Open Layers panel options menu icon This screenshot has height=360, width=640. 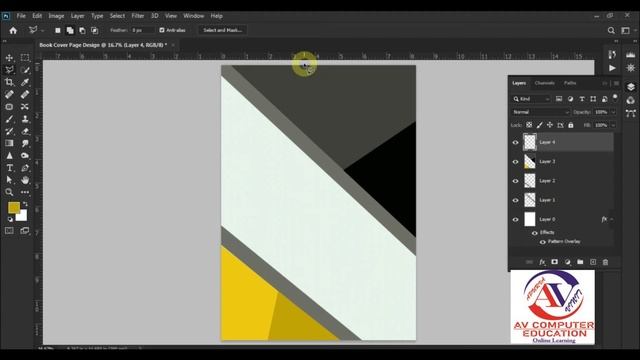tap(616, 83)
